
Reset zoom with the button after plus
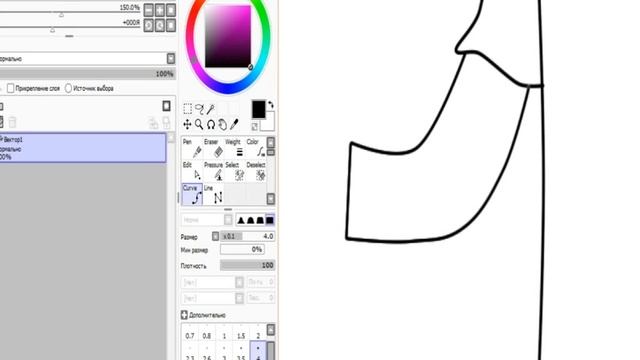point(171,10)
